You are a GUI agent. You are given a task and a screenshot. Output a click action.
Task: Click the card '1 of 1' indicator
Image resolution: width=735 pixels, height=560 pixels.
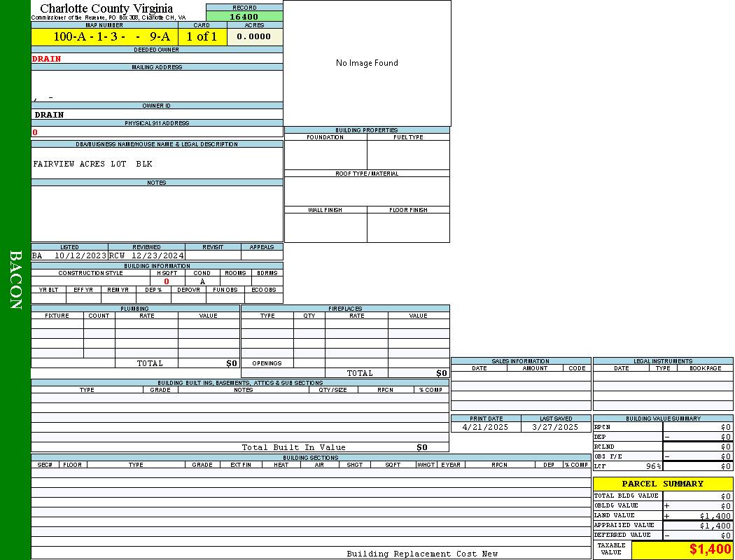(202, 37)
